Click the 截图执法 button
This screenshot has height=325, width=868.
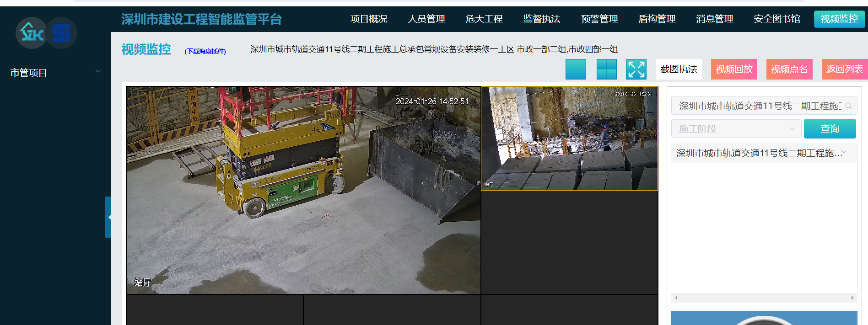[679, 69]
